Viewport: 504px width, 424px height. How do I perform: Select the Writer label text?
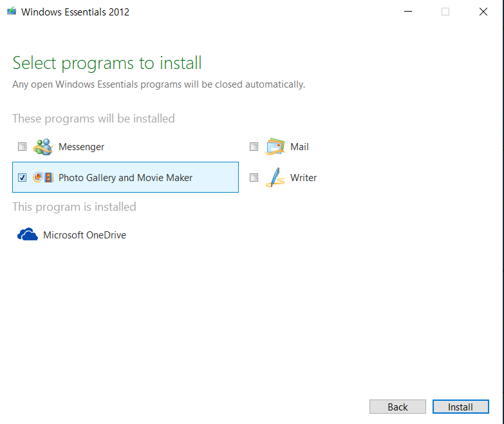(x=303, y=178)
